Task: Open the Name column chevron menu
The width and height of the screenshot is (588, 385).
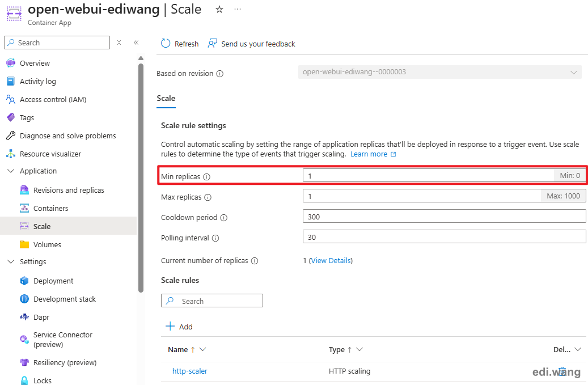Action: [x=203, y=349]
